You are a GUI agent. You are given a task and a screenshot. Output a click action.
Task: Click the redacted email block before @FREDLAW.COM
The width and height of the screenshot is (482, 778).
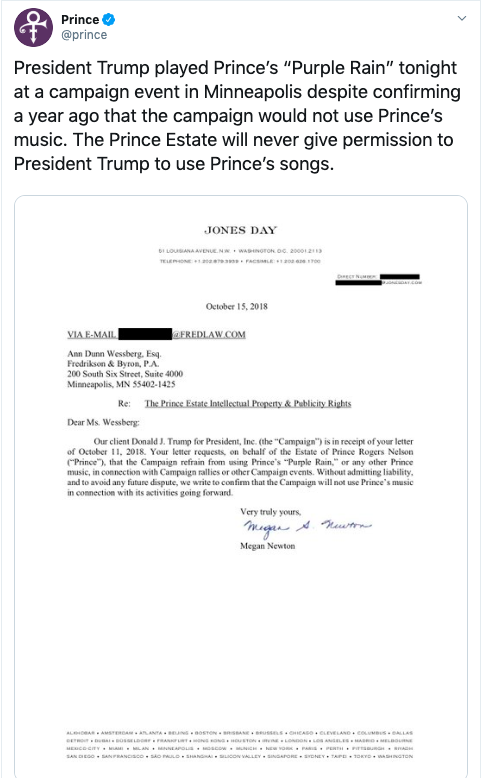[x=145, y=334]
